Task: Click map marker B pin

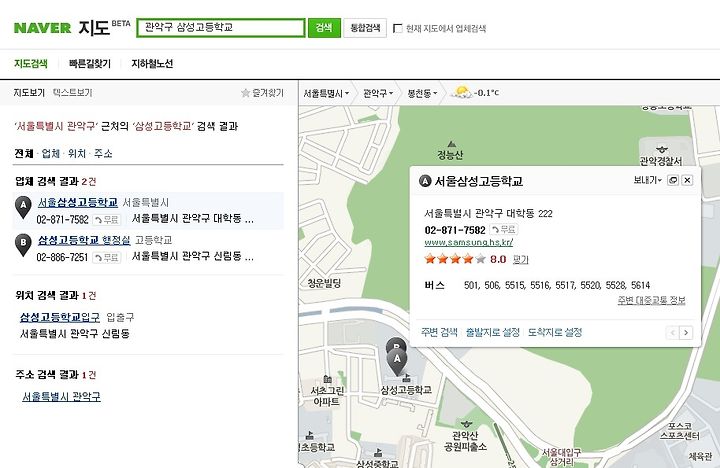Action: click(395, 343)
